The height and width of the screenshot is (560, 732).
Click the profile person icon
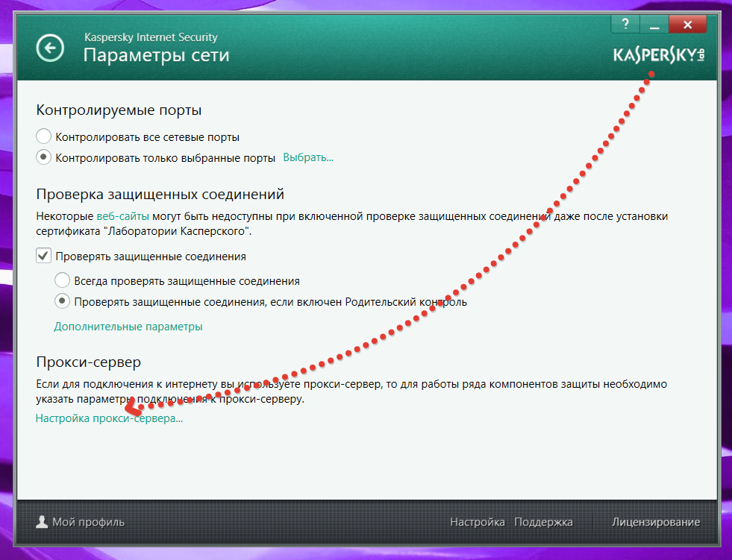pyautogui.click(x=42, y=522)
